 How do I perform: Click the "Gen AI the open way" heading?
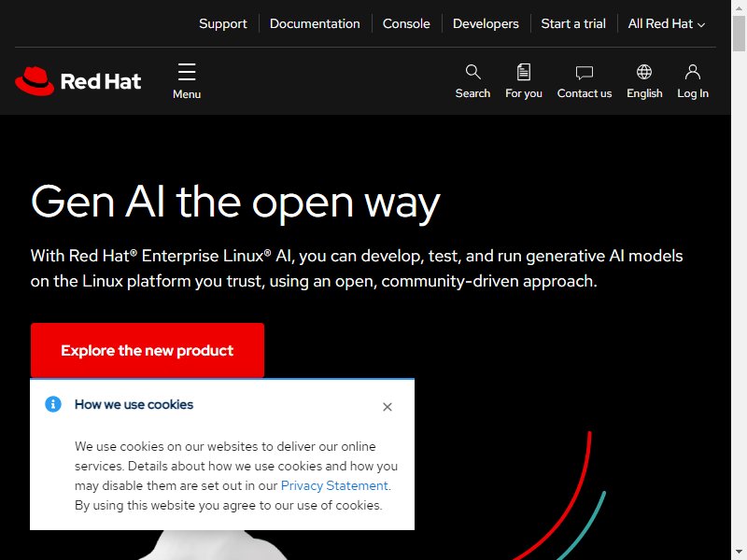click(x=235, y=203)
